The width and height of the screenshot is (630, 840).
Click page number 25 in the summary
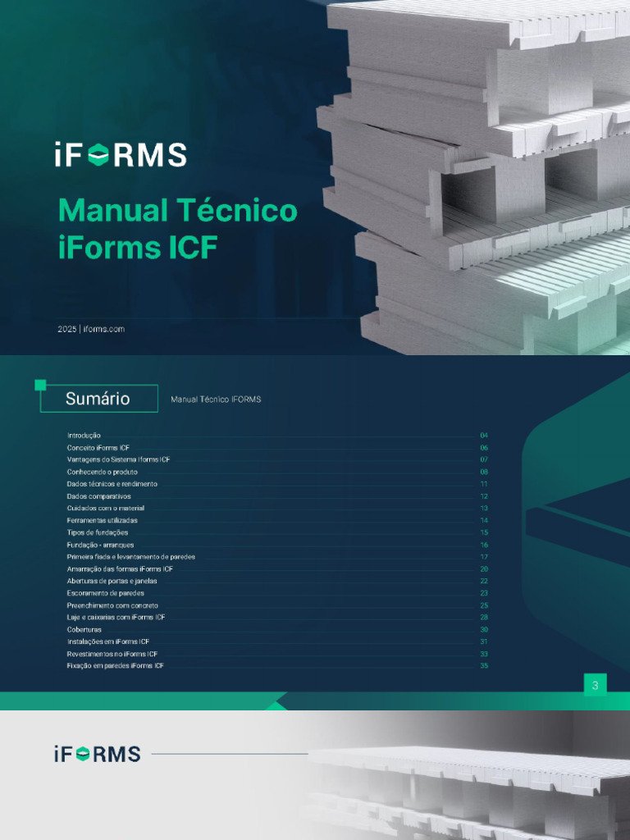484,605
